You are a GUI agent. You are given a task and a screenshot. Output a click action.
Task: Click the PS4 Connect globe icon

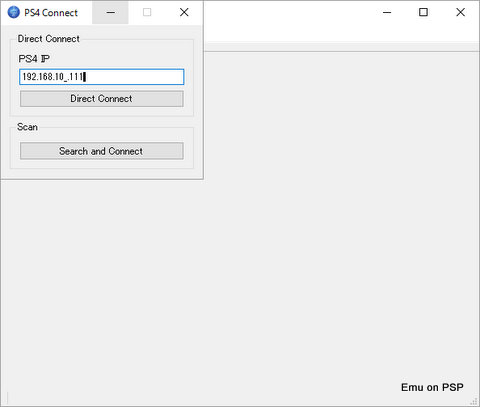(x=14, y=12)
